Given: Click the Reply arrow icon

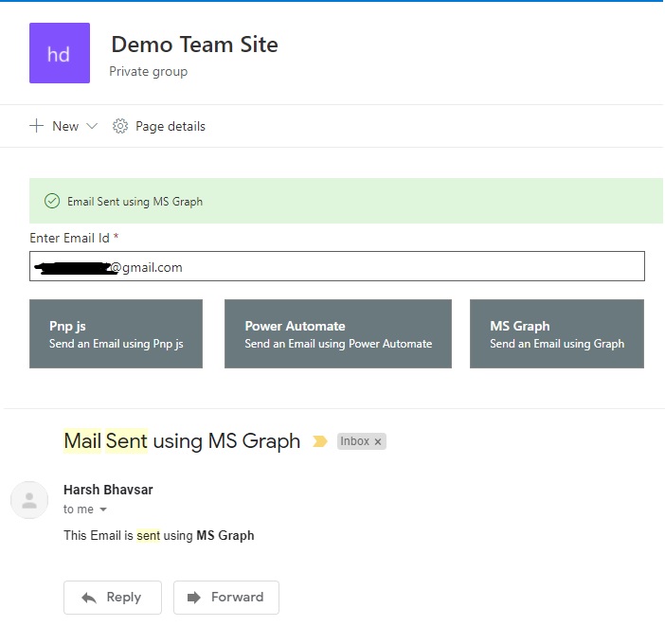Looking at the screenshot, I should click(x=89, y=598).
